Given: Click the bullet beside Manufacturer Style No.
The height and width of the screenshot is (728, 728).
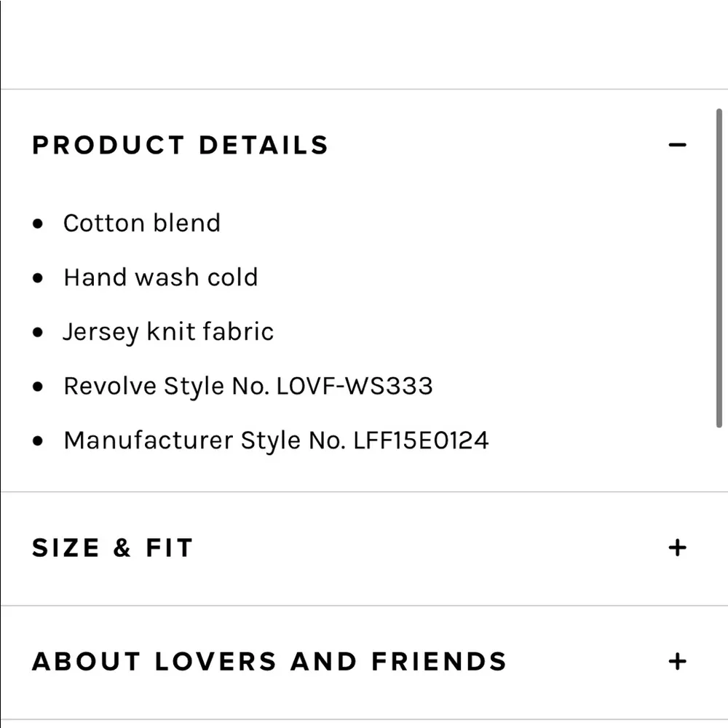Looking at the screenshot, I should [x=39, y=441].
